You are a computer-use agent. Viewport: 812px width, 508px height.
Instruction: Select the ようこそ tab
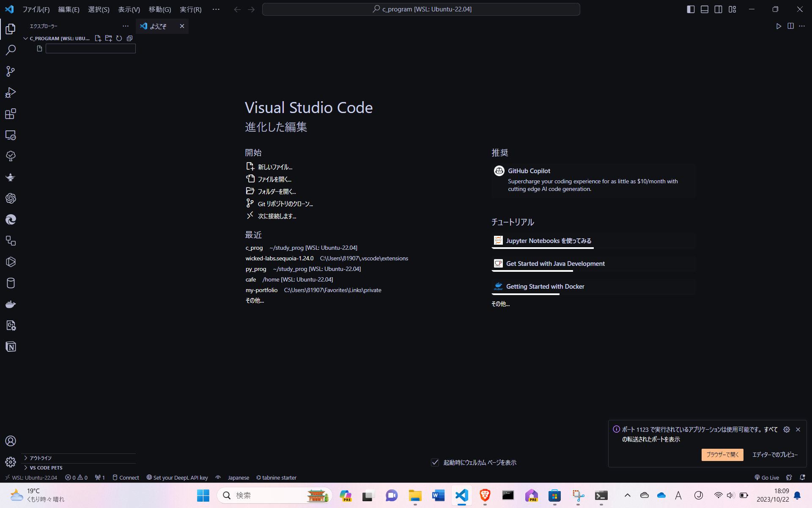click(x=158, y=26)
